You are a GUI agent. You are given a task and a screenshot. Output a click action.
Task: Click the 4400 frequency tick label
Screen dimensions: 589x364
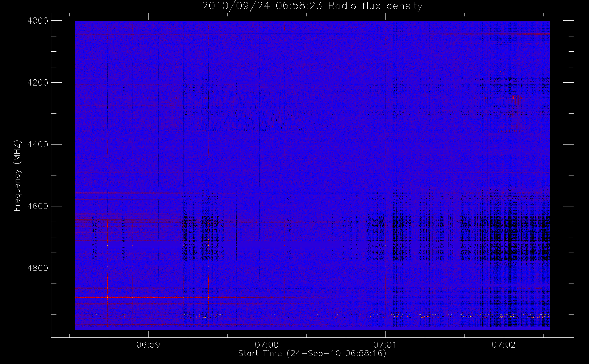[38, 145]
